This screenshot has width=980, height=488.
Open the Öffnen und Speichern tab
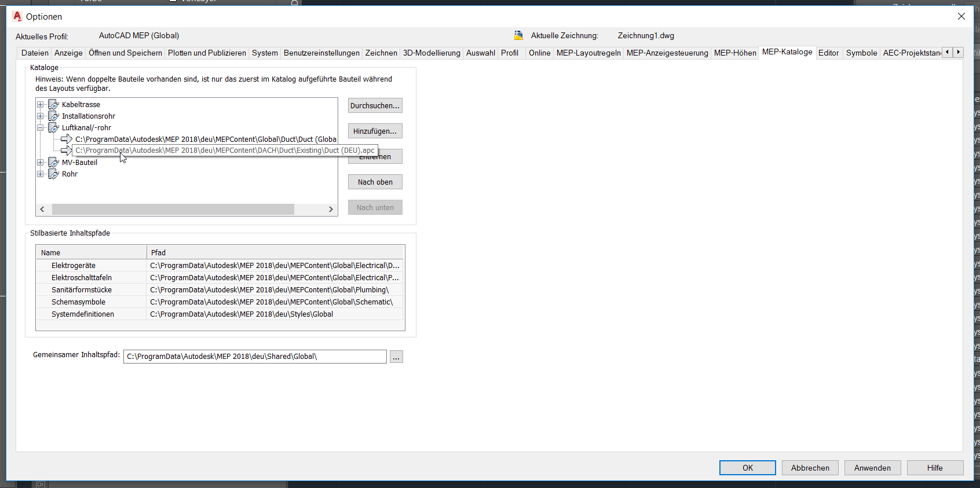pos(125,53)
